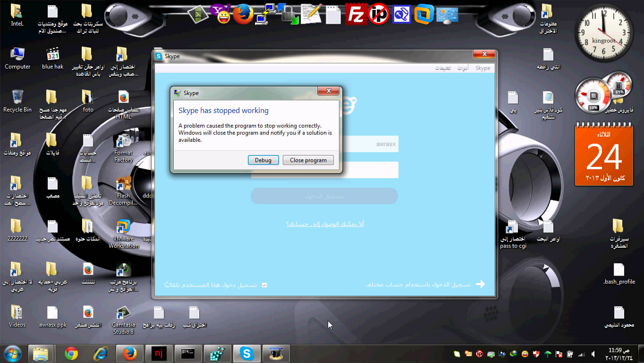This screenshot has height=363, width=644.
Task: Open the blank text document dock icon
Action: point(333,15)
